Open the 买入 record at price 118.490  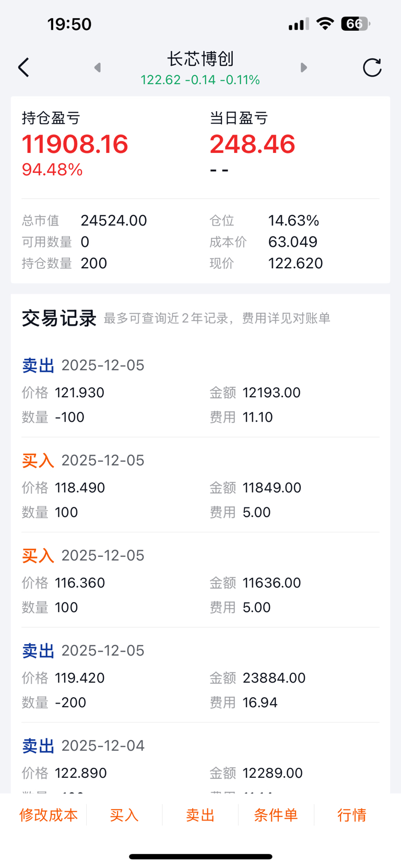200,486
